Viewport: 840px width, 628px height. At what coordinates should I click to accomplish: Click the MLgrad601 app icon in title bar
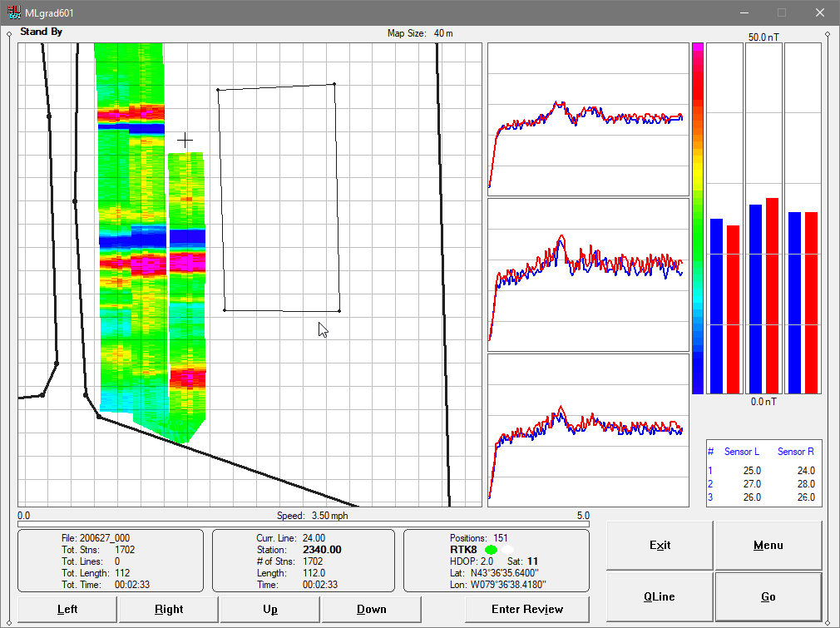(x=14, y=12)
